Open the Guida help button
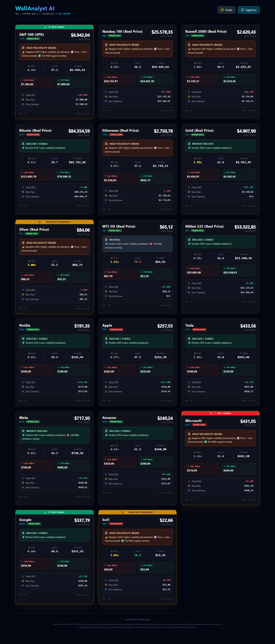This screenshot has width=275, height=644. point(226,10)
